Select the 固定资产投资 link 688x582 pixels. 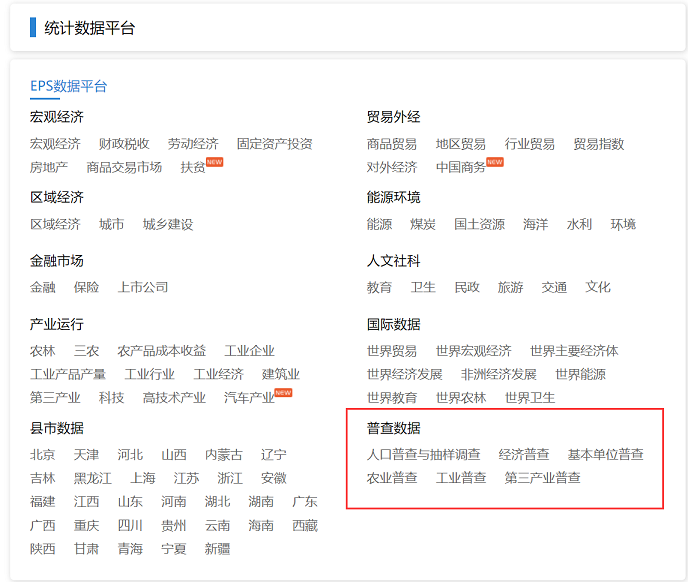(274, 144)
